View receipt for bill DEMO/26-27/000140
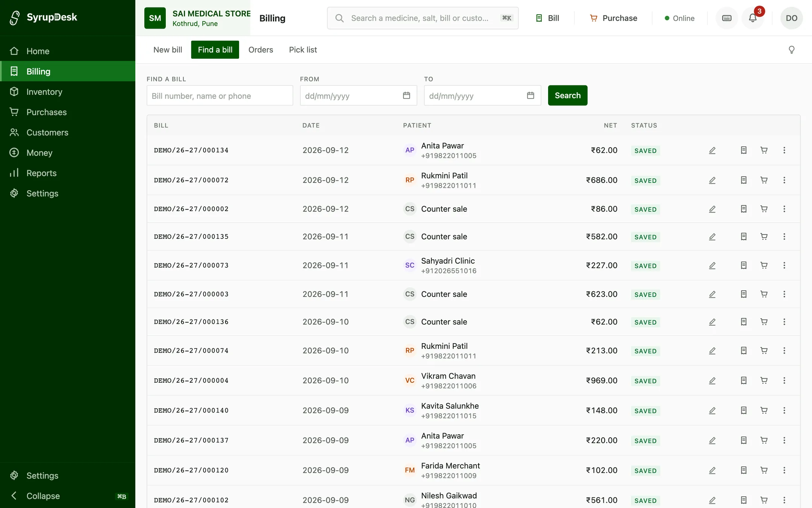Screen dimensions: 812x508 (x=744, y=411)
